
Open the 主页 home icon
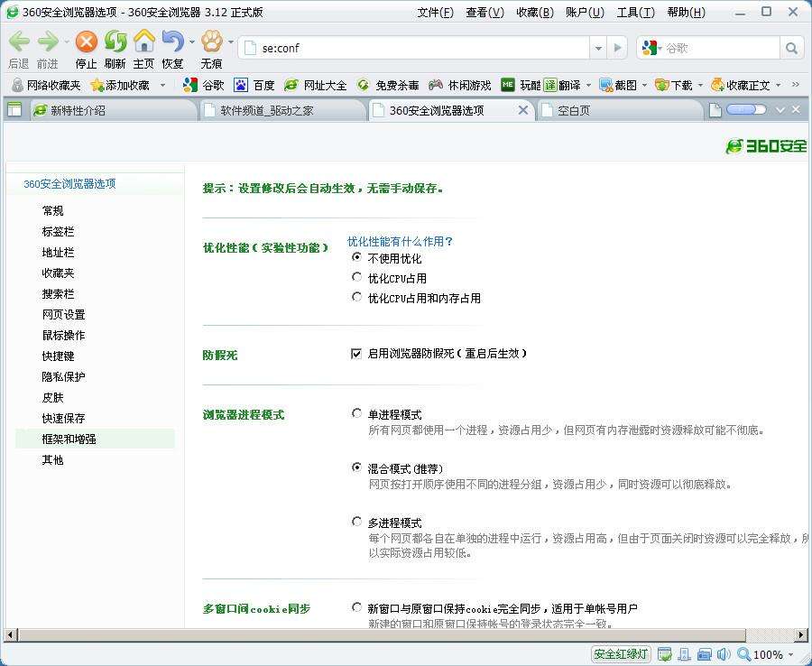[144, 41]
